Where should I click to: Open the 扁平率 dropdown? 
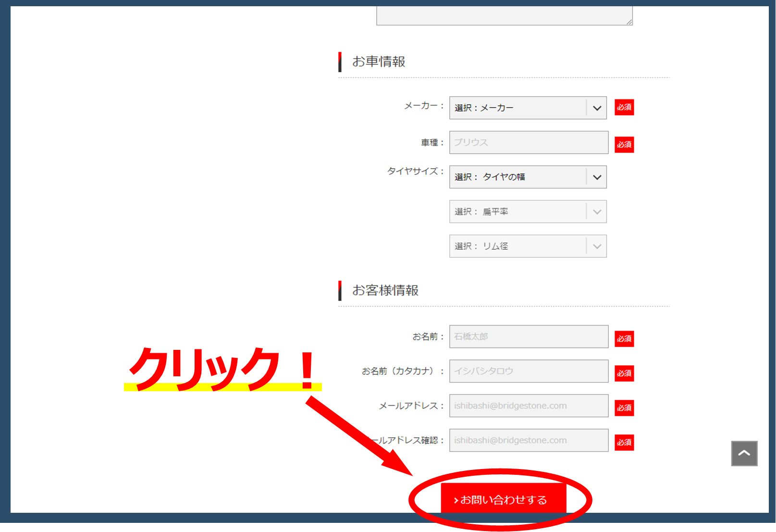[528, 212]
